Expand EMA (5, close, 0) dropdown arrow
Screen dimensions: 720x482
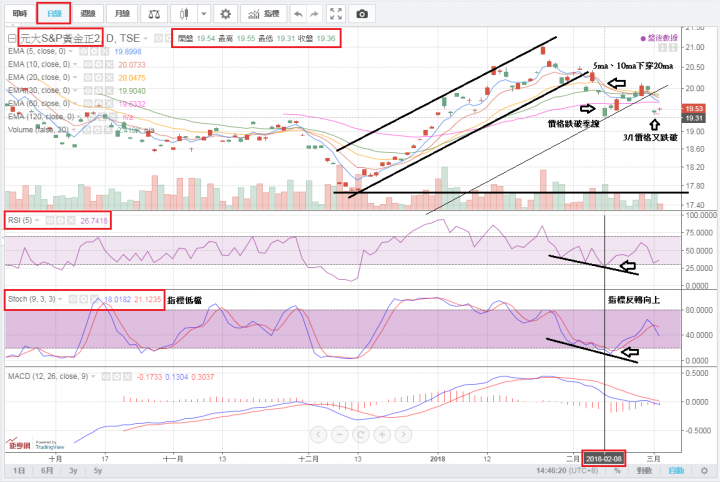[x=71, y=51]
